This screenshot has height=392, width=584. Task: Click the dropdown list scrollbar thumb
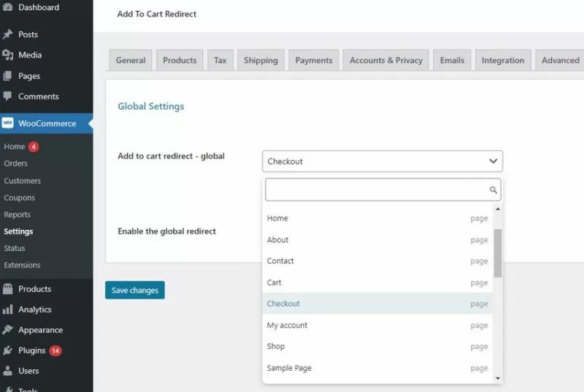click(498, 253)
